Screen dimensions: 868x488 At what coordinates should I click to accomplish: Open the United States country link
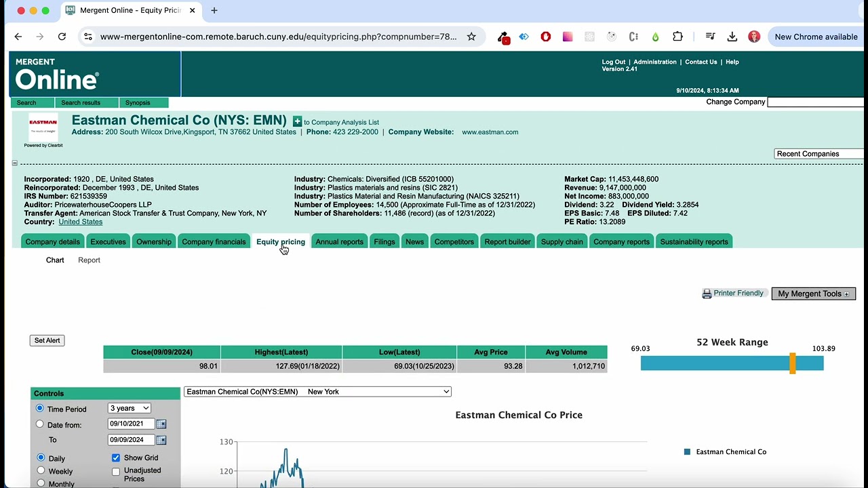pos(81,222)
